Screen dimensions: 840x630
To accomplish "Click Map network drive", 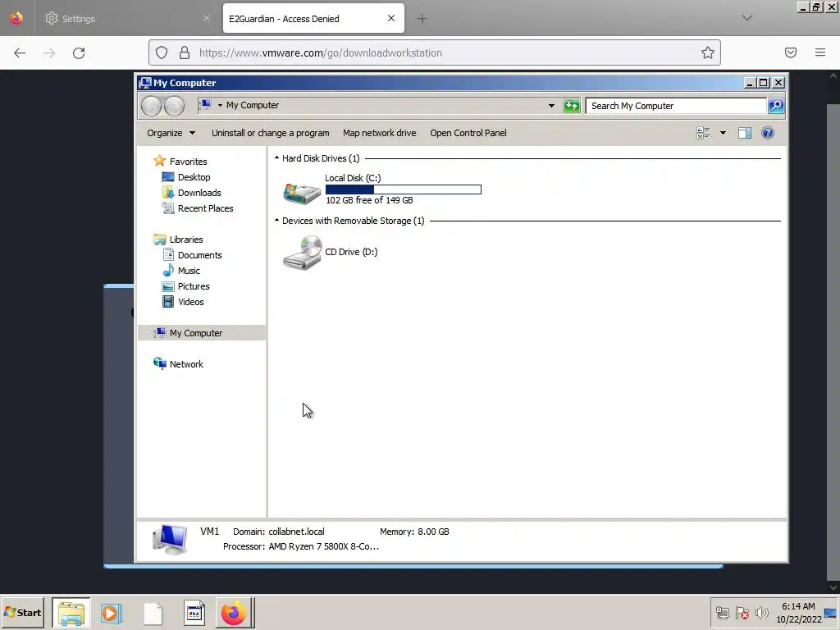I will [x=379, y=133].
